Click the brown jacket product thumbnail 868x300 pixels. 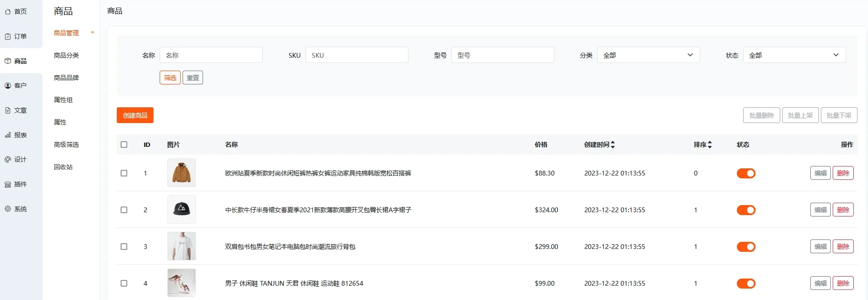coord(182,173)
